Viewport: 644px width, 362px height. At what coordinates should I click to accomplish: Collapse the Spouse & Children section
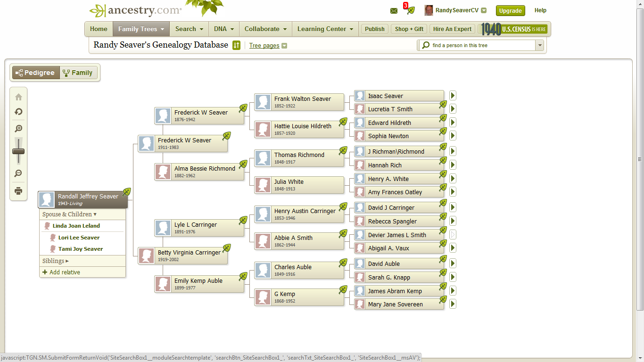pyautogui.click(x=67, y=214)
